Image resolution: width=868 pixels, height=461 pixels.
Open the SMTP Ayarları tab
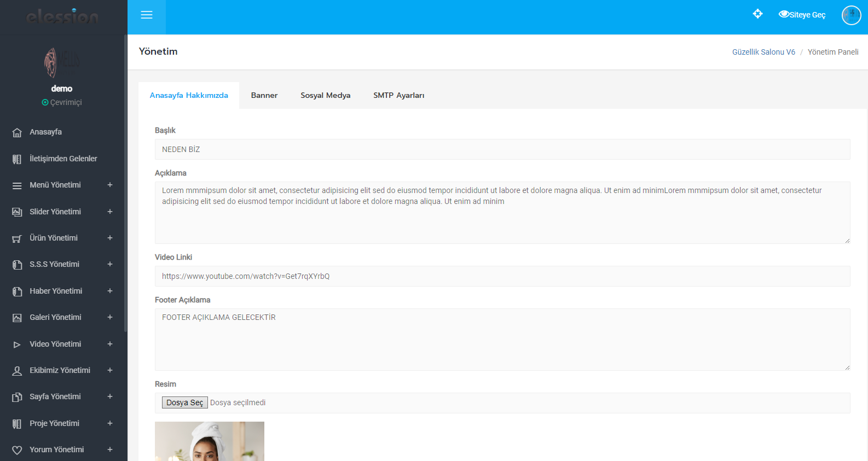pos(398,95)
